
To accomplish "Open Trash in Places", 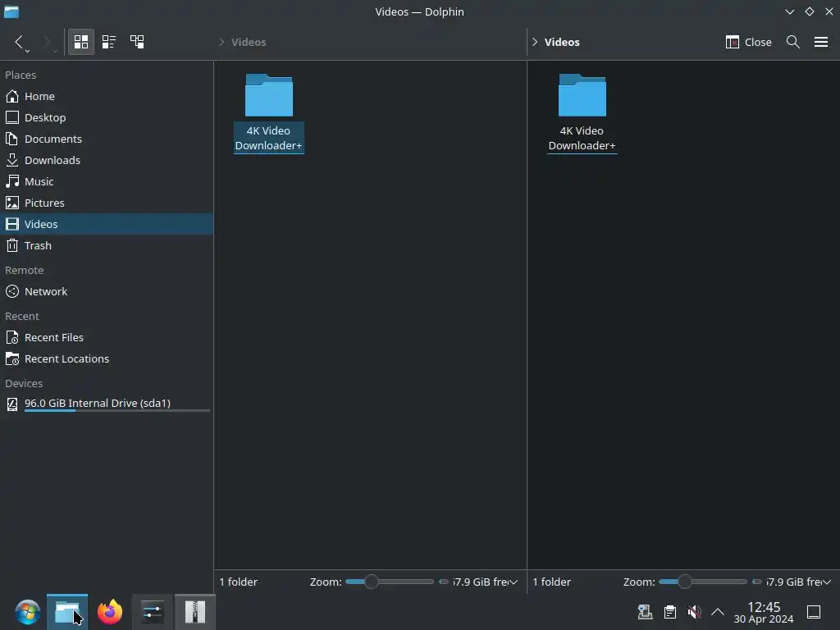I will [107, 245].
